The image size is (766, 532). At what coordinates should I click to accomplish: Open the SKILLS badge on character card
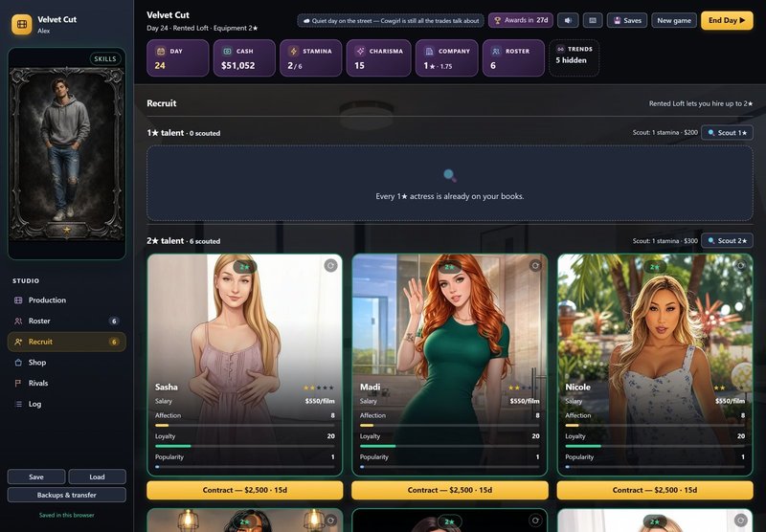[x=105, y=58]
